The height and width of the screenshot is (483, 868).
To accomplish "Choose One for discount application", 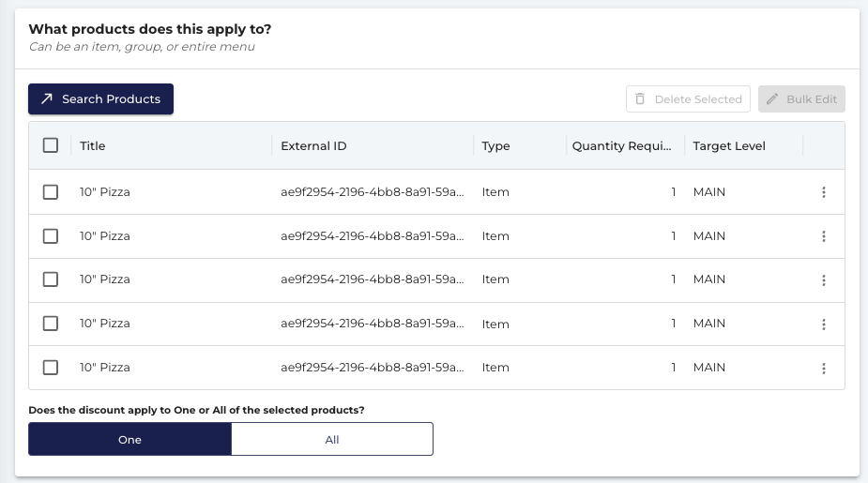I will tap(130, 439).
